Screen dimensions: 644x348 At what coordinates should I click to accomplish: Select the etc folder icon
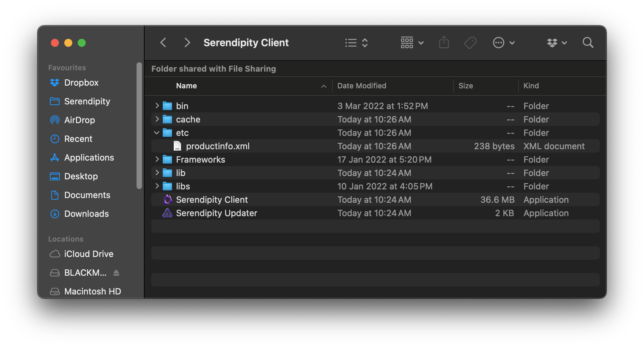(x=167, y=133)
